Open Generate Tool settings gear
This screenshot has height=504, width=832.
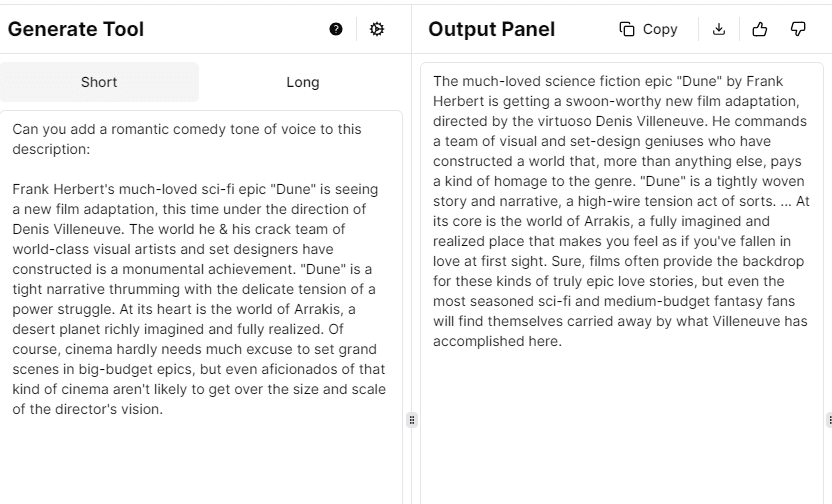[377, 30]
